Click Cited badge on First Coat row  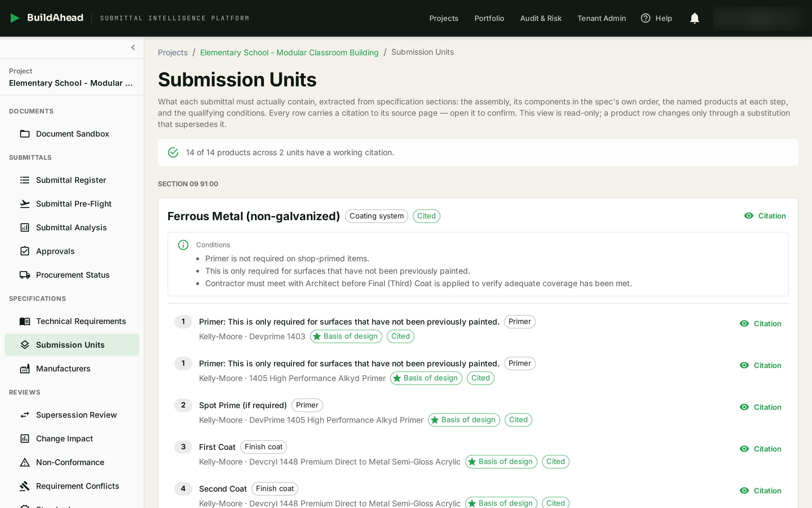point(555,462)
